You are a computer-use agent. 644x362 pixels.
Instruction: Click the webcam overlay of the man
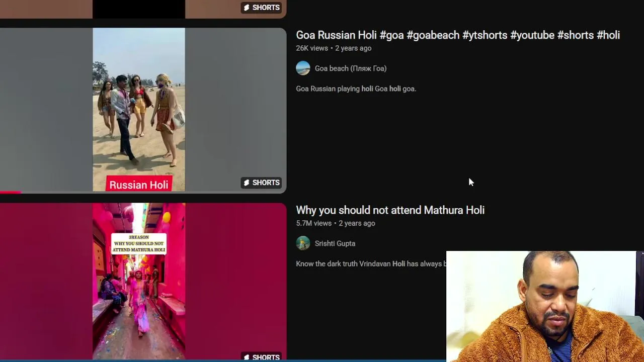545,306
